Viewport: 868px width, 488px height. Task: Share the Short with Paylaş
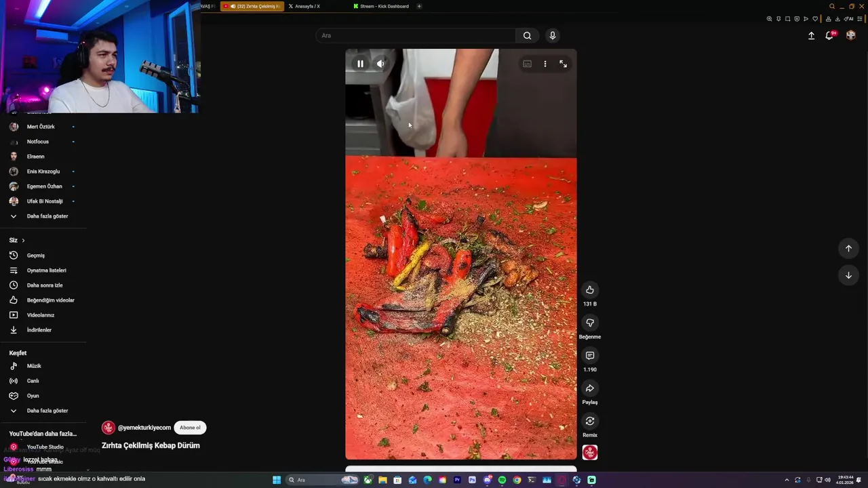pyautogui.click(x=590, y=388)
